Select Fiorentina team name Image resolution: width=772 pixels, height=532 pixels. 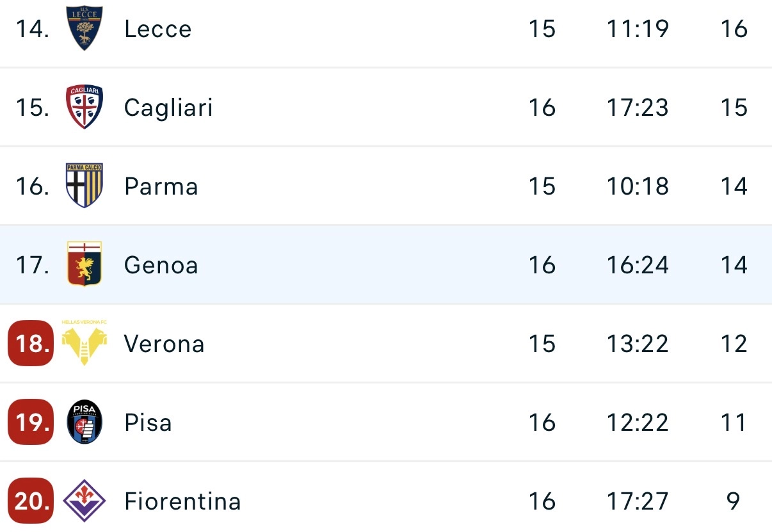pos(182,501)
